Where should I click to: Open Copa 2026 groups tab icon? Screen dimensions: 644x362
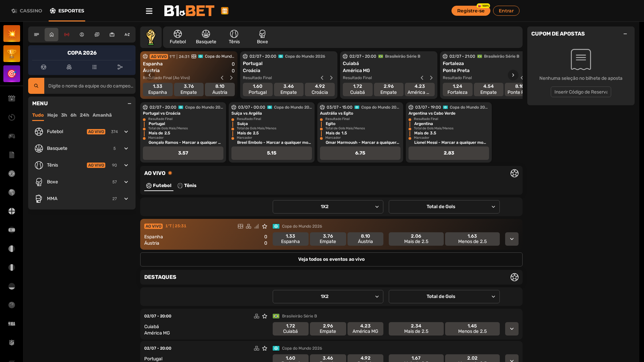pos(69,67)
